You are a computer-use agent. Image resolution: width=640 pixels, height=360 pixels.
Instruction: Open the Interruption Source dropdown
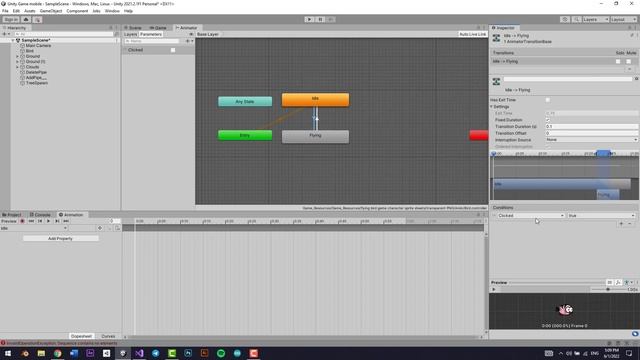591,140
